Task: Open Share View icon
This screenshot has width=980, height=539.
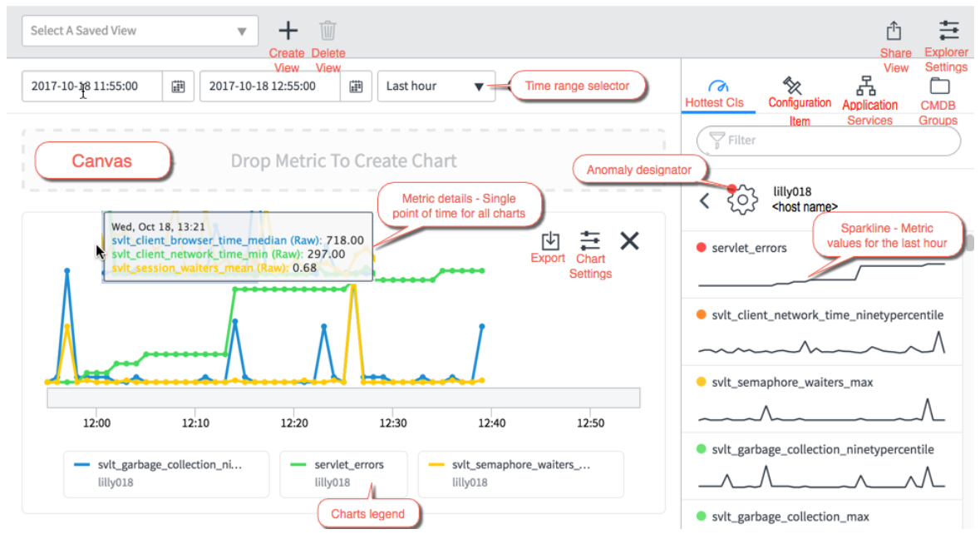Action: pos(894,31)
